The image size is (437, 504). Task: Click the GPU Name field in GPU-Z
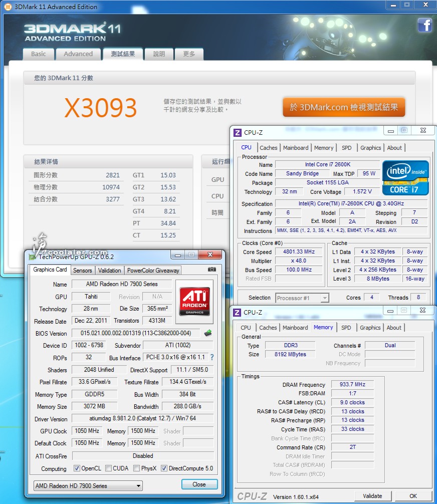[122, 284]
